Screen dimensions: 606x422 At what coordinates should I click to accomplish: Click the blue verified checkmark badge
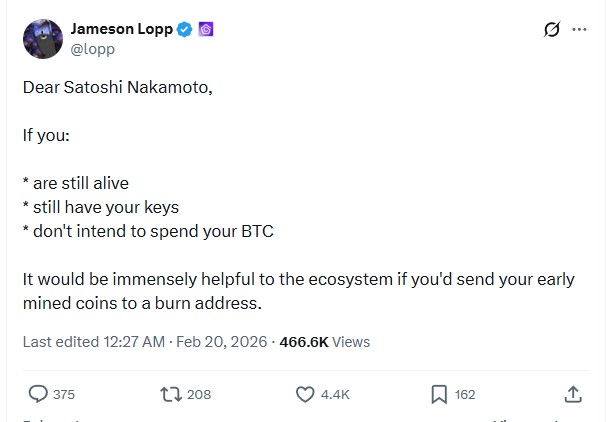point(185,30)
